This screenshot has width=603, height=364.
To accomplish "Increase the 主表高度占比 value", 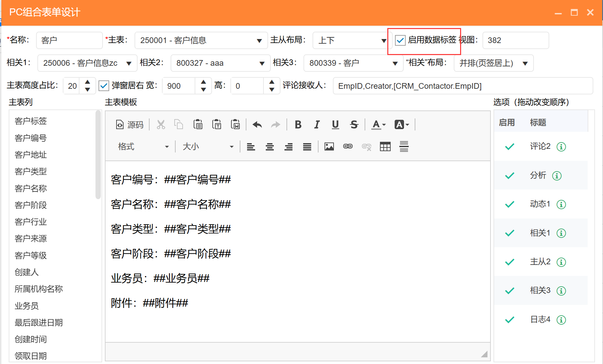I will (x=87, y=82).
